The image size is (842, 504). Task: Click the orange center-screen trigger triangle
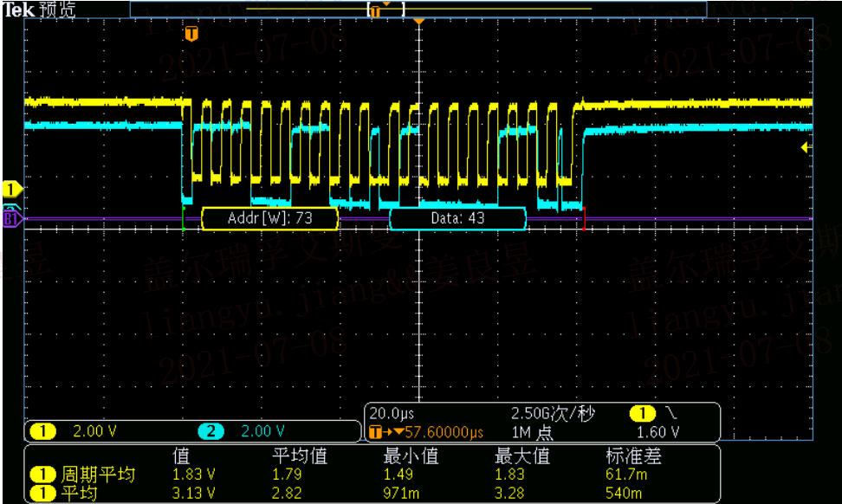(419, 21)
